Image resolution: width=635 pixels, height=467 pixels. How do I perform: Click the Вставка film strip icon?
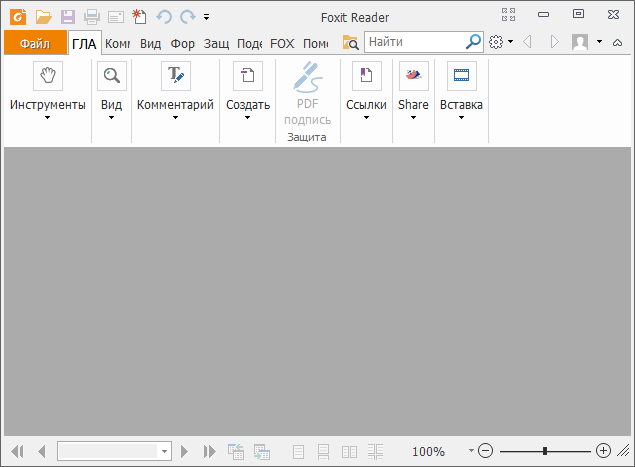click(461, 76)
